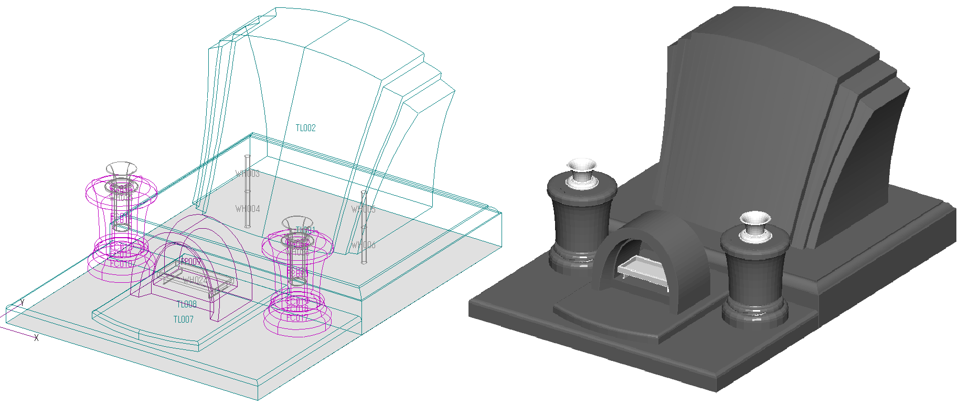The image size is (980, 405).
Task: Click the TL008 label under the arch
Action: click(186, 304)
